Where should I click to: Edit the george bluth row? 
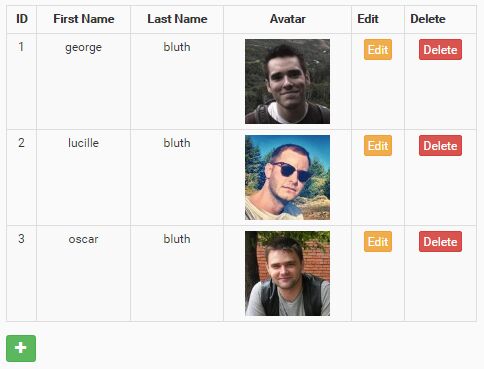click(x=378, y=49)
